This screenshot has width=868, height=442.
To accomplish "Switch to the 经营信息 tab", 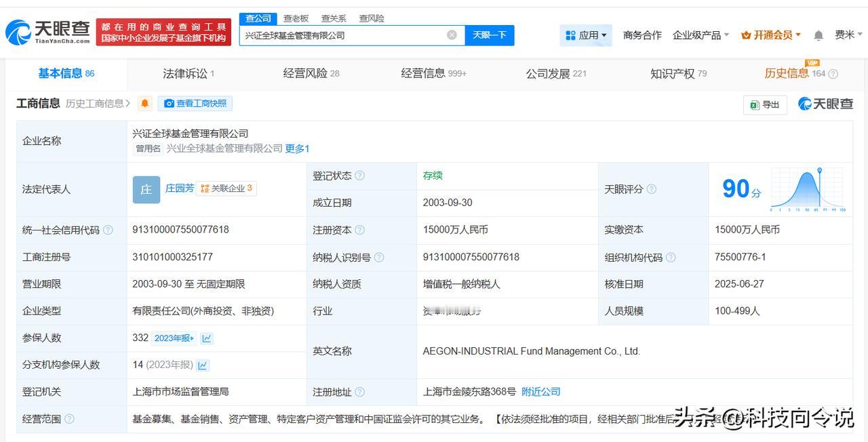I will pyautogui.click(x=434, y=73).
